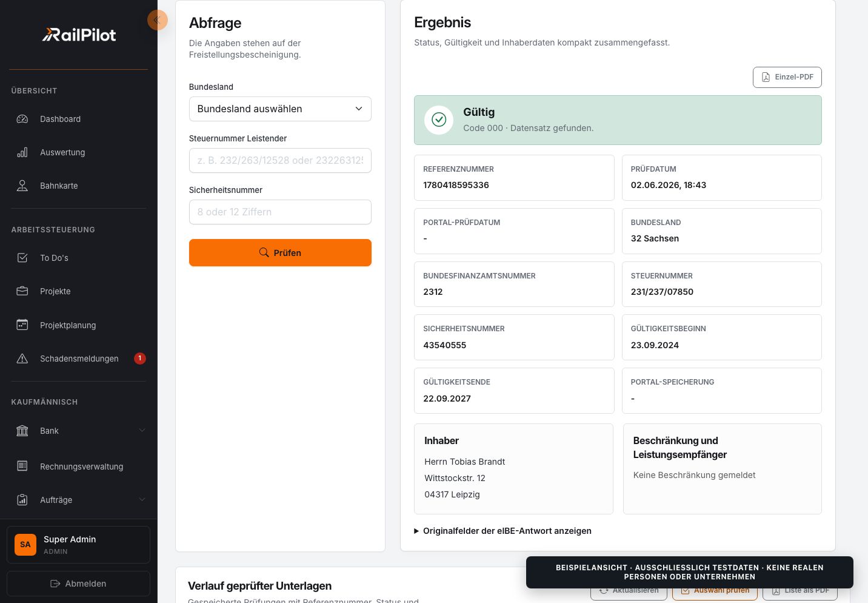Screen dimensions: 868x603
Task: Click the Rechnungsverwaltung document icon
Action: [x=22, y=466]
